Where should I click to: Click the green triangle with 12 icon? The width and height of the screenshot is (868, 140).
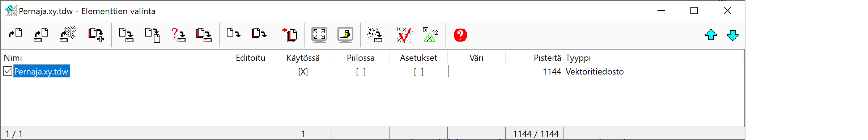click(x=430, y=35)
